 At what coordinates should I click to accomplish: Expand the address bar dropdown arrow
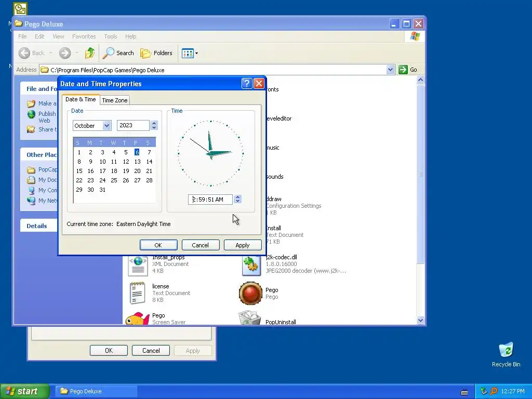(390, 70)
